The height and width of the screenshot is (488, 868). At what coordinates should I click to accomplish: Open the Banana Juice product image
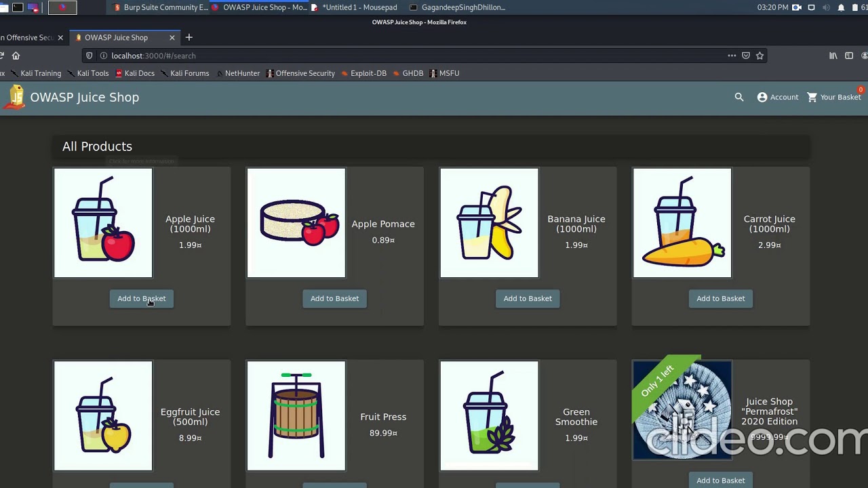tap(489, 223)
